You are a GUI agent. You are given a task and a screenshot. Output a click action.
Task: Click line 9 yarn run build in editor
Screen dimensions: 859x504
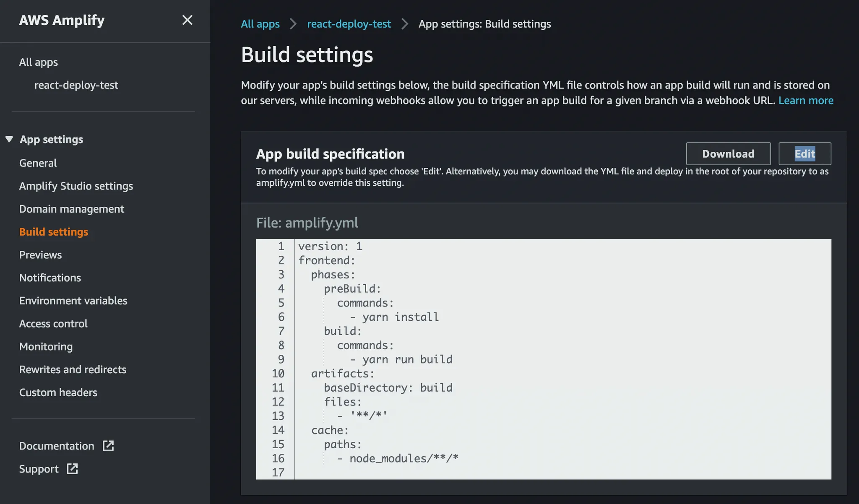tap(407, 359)
